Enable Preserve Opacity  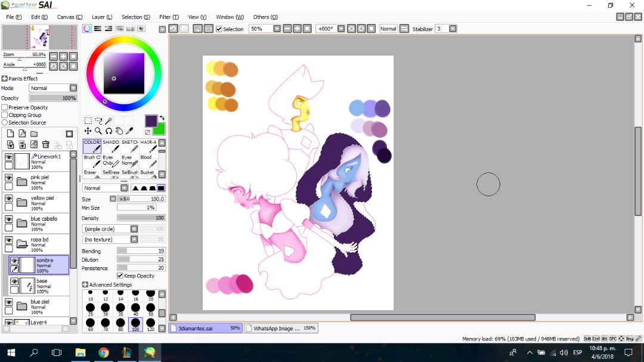pyautogui.click(x=5, y=108)
